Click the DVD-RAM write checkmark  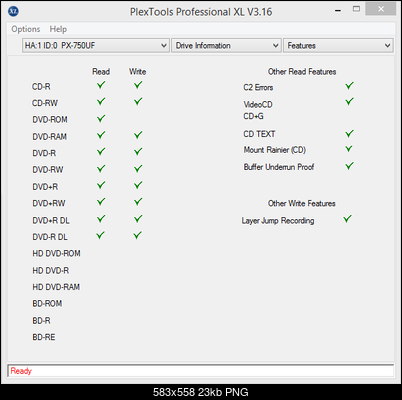click(x=138, y=135)
